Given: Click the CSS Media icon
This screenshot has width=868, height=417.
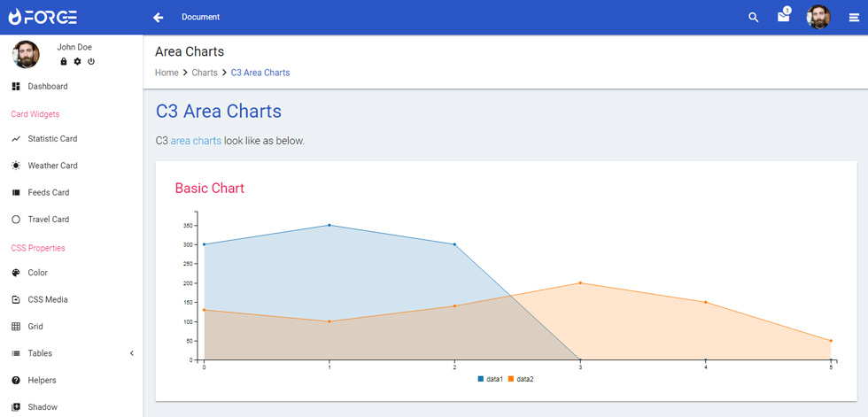Looking at the screenshot, I should (16, 300).
